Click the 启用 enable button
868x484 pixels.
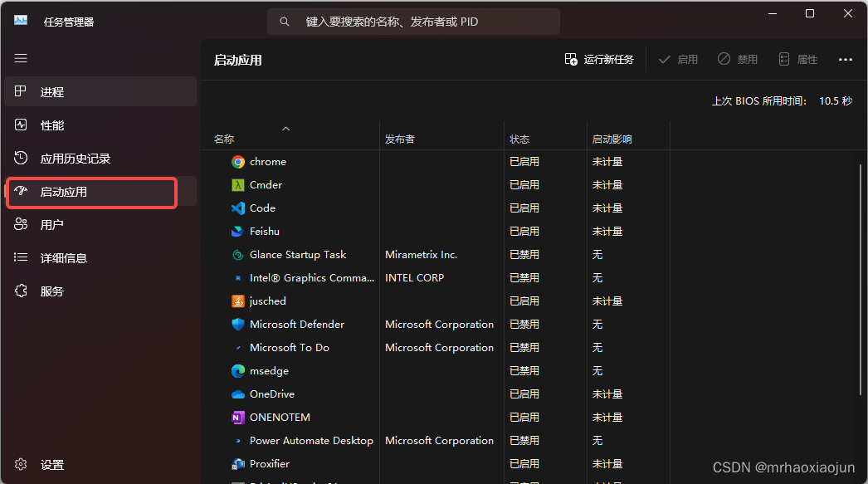(678, 59)
